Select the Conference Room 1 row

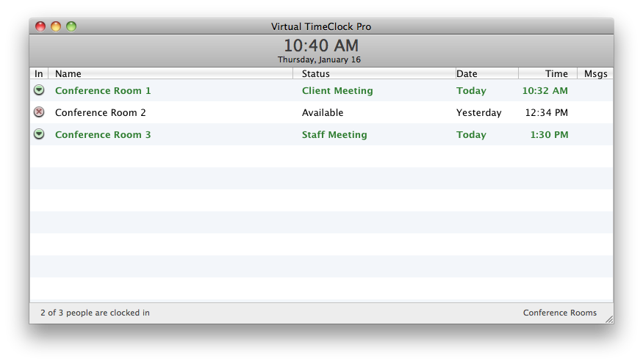[x=322, y=90]
